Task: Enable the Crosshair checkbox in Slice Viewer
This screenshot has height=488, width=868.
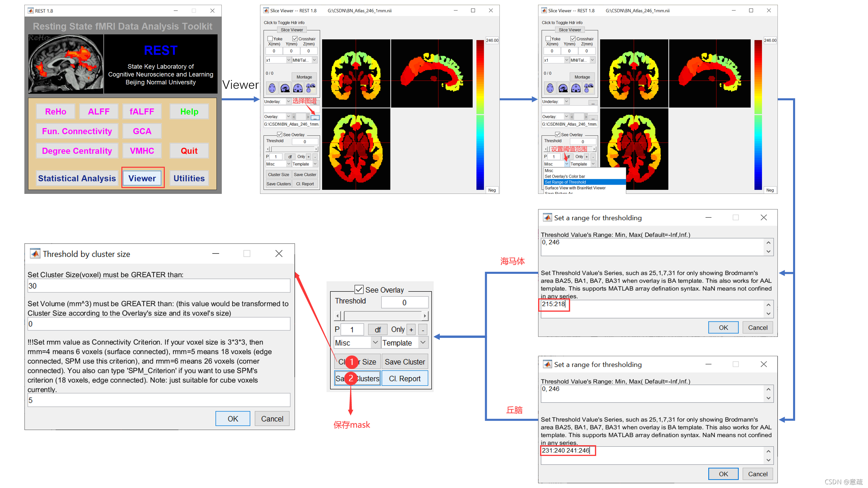Action: click(295, 38)
